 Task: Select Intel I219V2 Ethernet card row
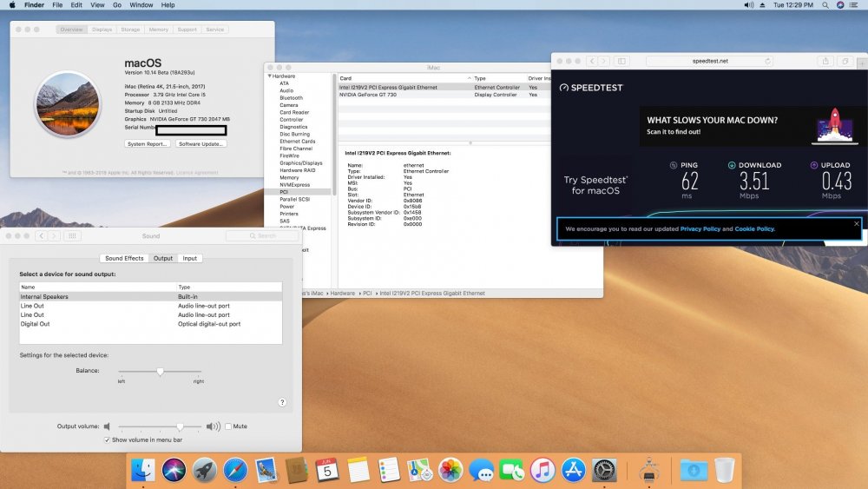444,88
